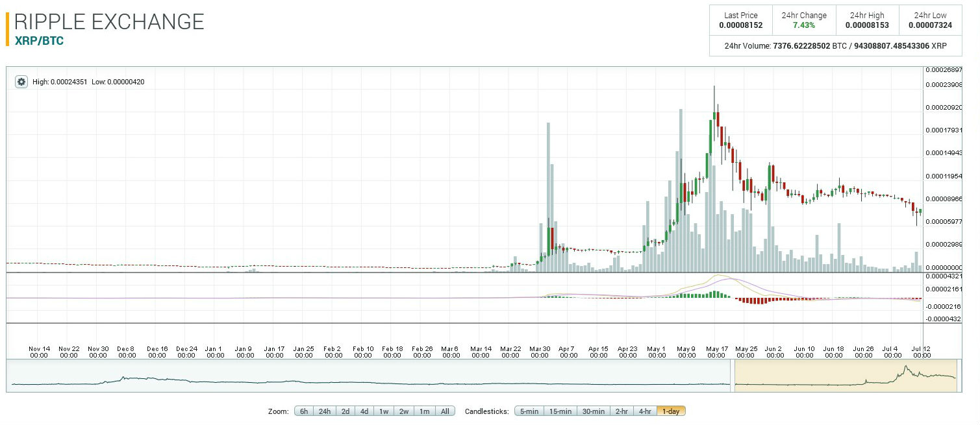Viewport: 980px width, 425px height.
Task: Click the unselected area of the overview chart
Action: pyautogui.click(x=369, y=375)
